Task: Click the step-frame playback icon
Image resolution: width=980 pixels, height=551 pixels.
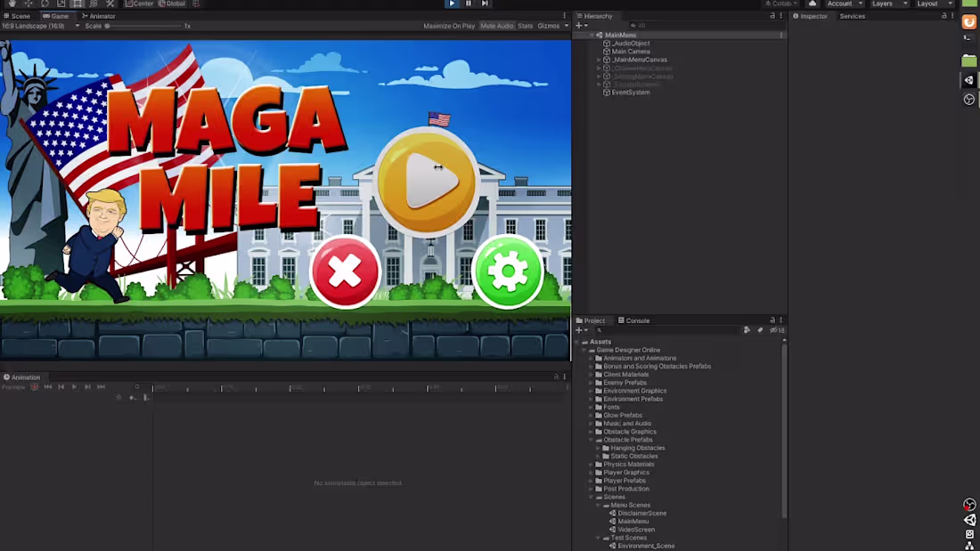Action: 484,4
